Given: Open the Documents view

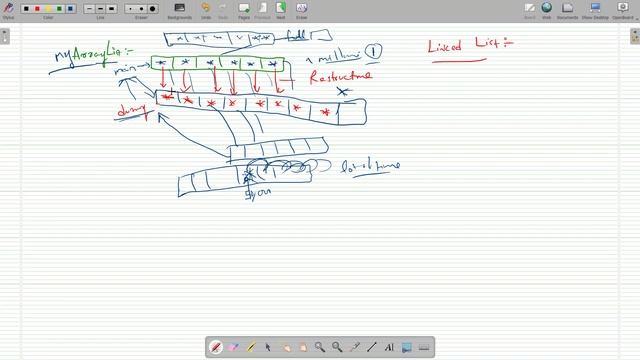Looking at the screenshot, I should (x=567, y=11).
